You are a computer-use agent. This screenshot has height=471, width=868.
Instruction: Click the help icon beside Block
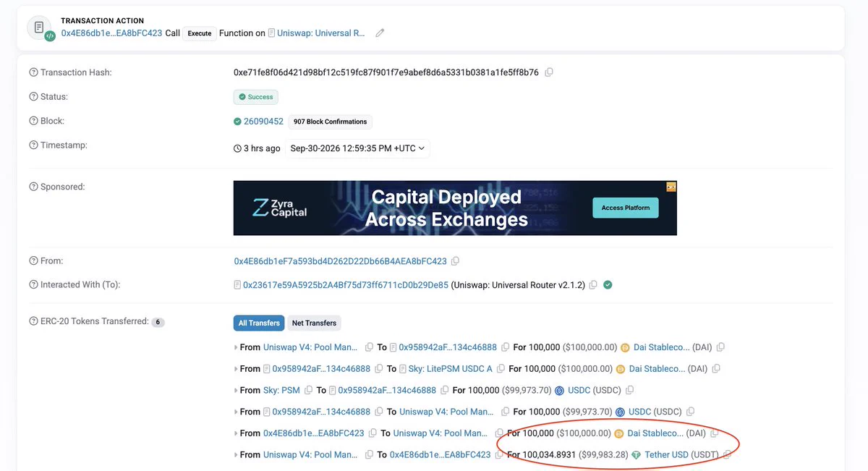click(33, 121)
